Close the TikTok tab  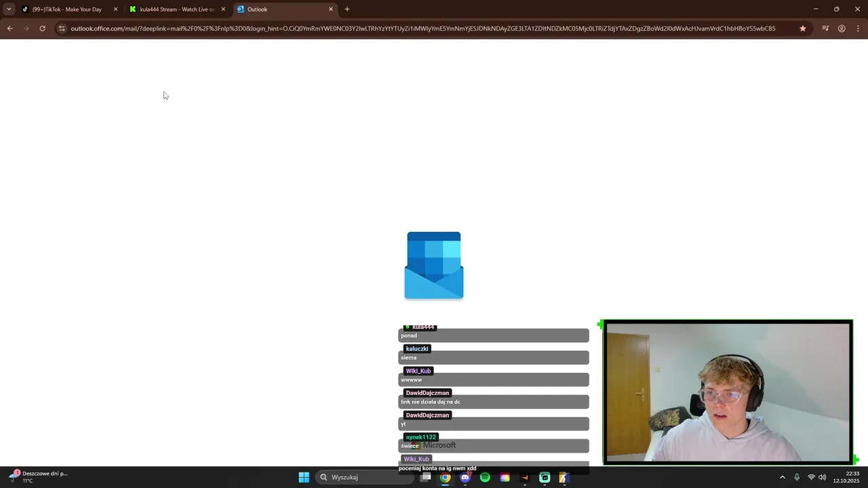(115, 9)
